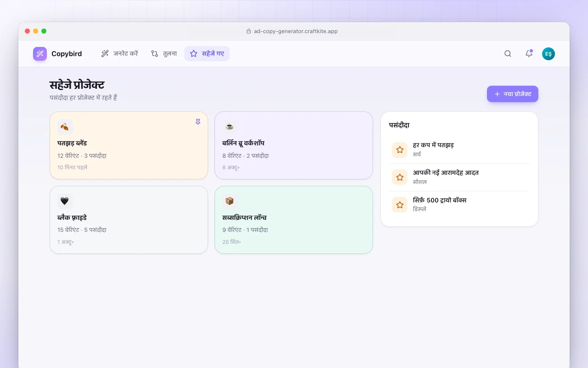This screenshot has height=368, width=588.
Task: Unpin the पतझड़ ब्लेंड project pin icon
Action: (x=198, y=122)
